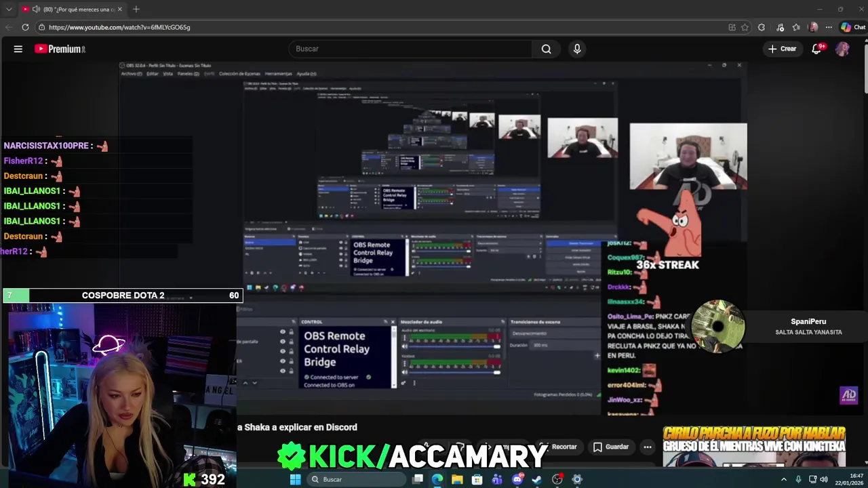Image resolution: width=868 pixels, height=488 pixels.
Task: Click the Recortar clip button
Action: 558,447
